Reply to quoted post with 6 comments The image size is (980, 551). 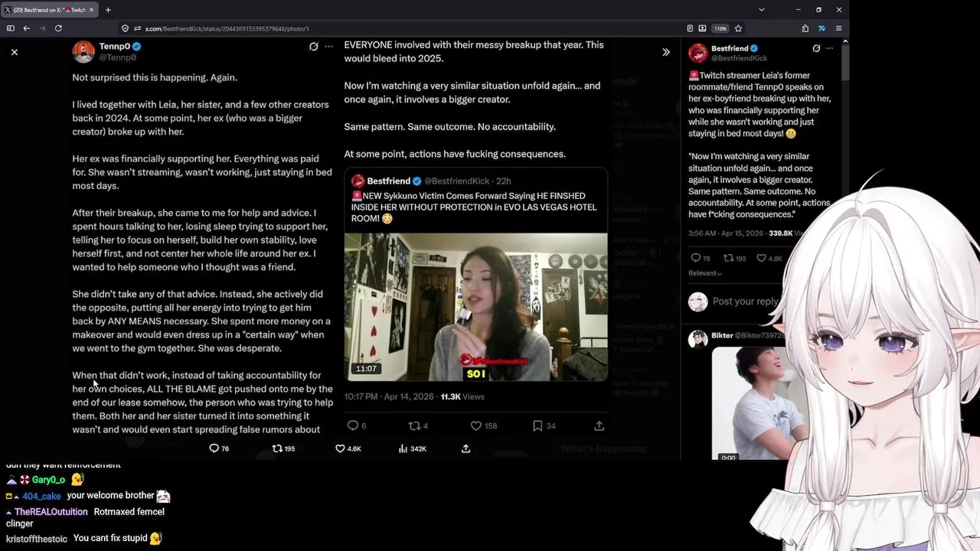[x=357, y=425]
